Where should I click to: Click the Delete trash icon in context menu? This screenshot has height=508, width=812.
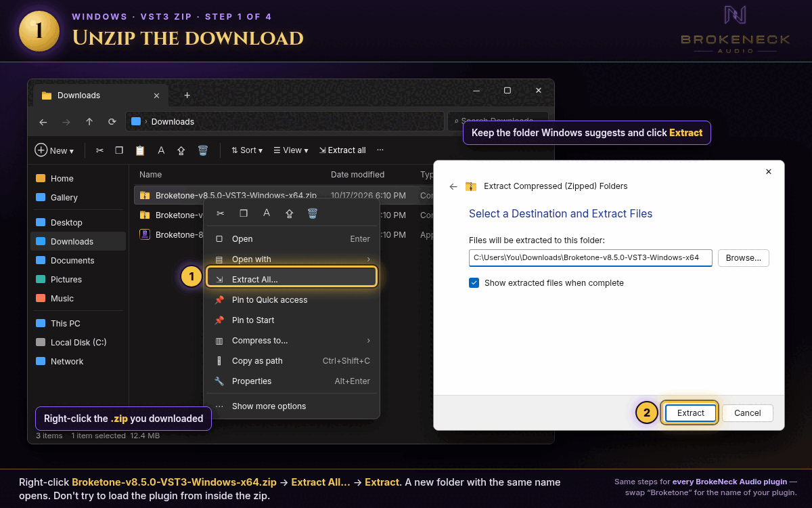(312, 213)
